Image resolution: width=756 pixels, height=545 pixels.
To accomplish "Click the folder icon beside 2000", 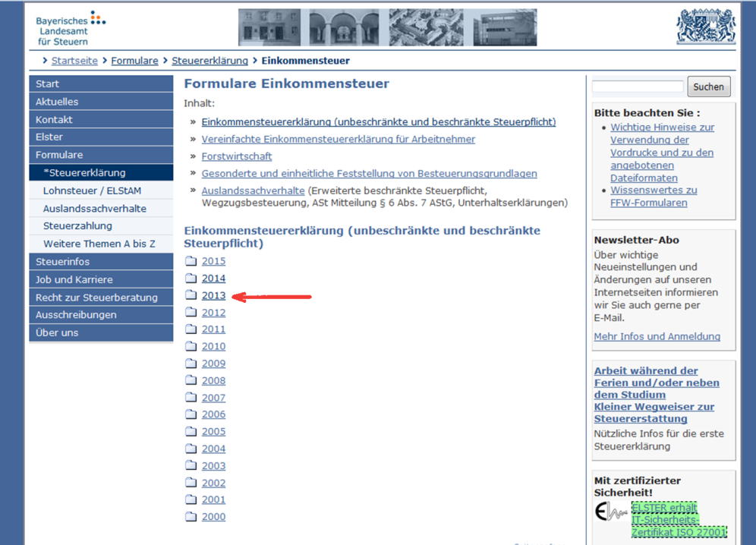I will (191, 517).
